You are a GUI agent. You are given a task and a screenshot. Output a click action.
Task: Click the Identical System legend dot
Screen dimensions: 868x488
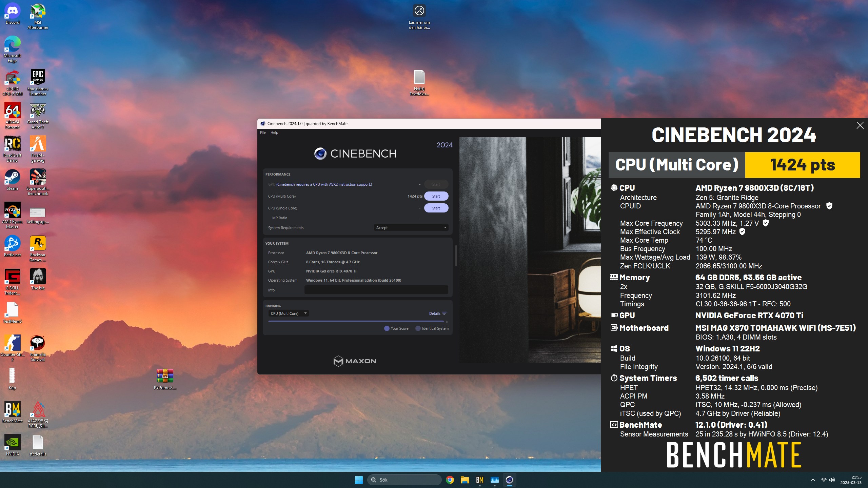coord(418,328)
